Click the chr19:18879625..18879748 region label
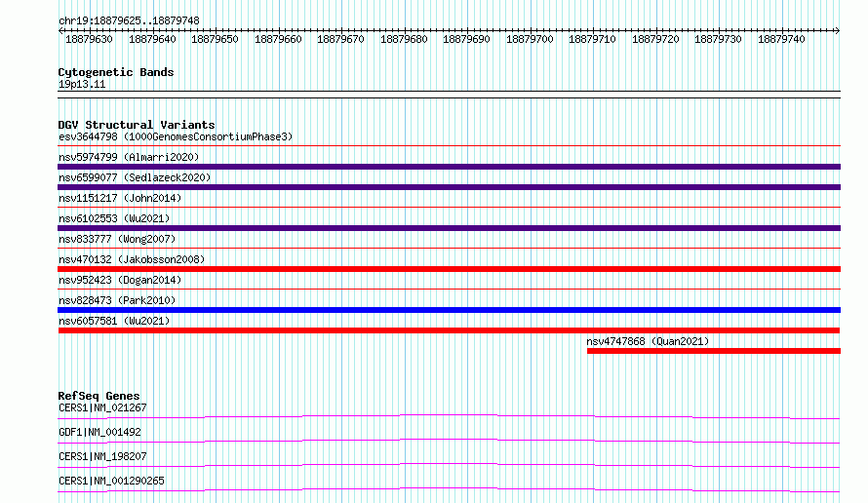The height and width of the screenshot is (503, 868). (x=129, y=21)
